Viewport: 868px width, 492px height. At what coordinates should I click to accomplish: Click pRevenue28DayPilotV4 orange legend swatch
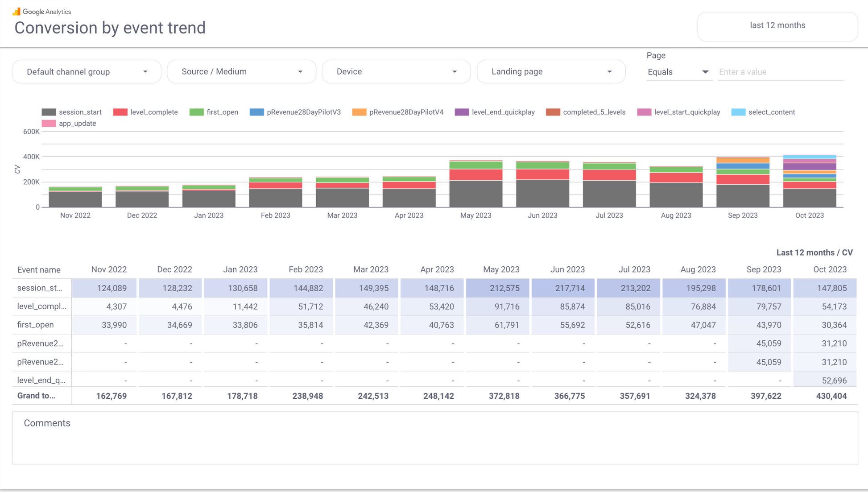(x=359, y=112)
